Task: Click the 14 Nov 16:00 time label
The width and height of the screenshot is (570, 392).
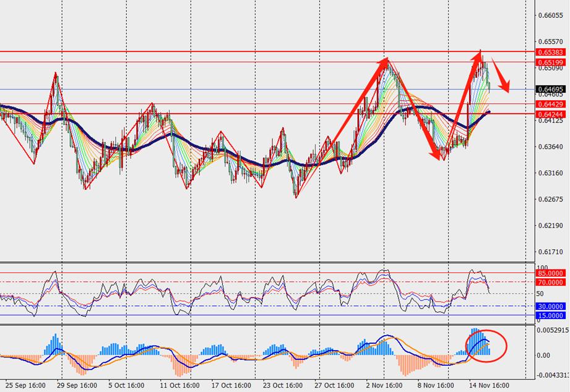Action: (489, 385)
